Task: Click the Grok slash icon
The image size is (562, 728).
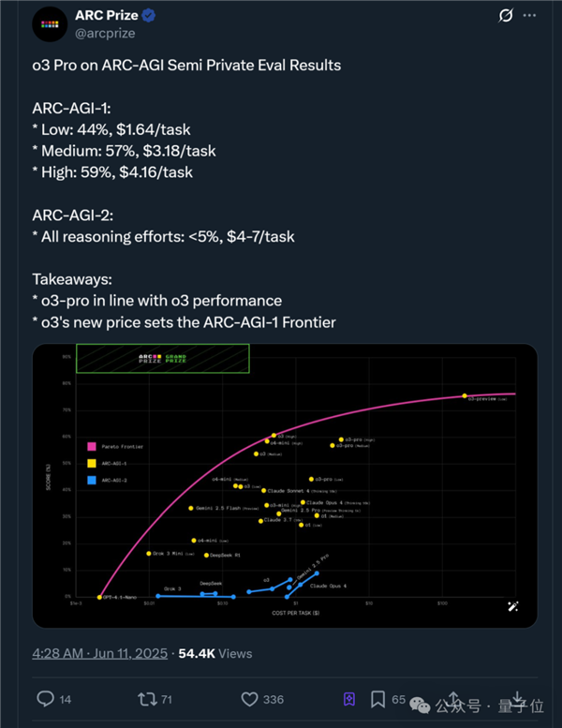Action: click(506, 16)
